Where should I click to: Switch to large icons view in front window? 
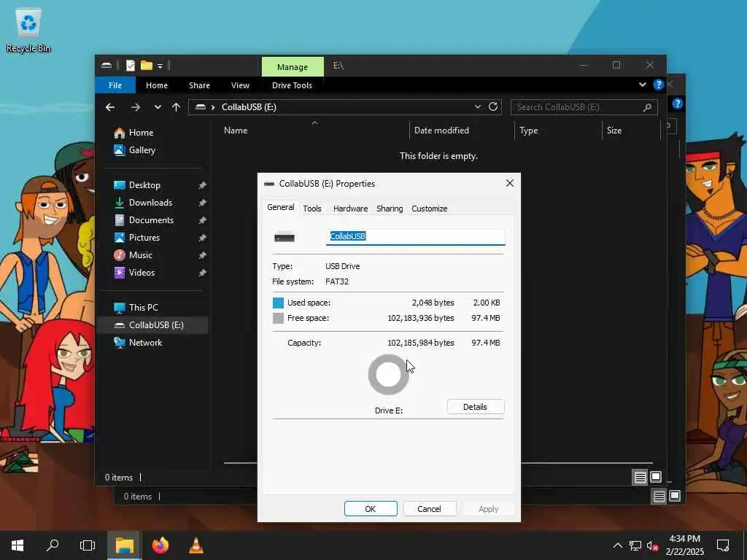[x=656, y=477]
